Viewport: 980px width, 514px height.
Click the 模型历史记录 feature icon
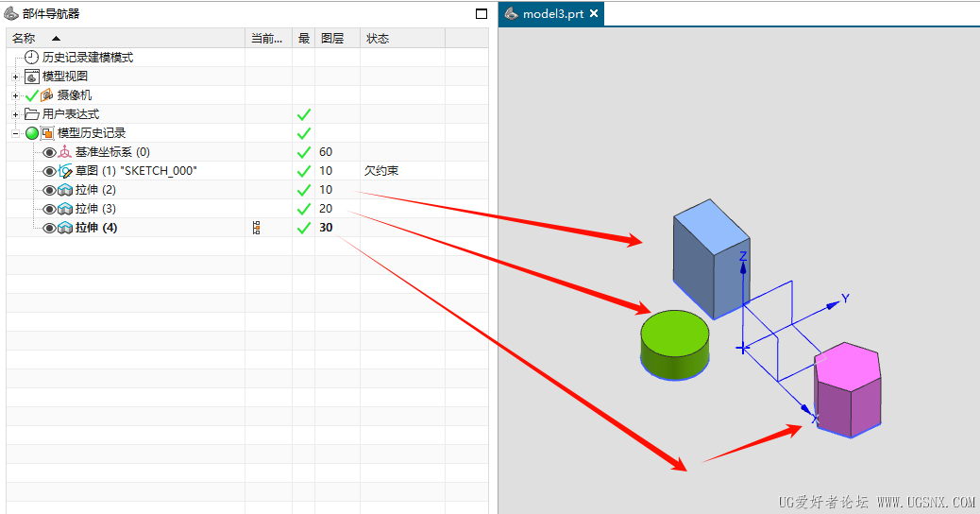47,133
